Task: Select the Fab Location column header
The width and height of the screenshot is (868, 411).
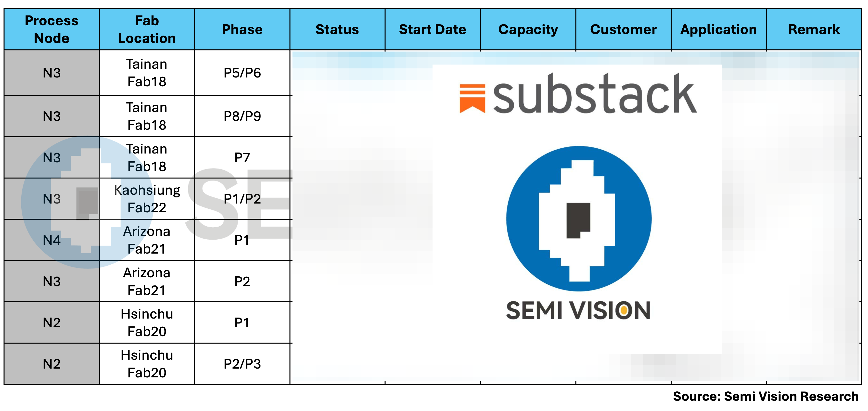Action: pyautogui.click(x=147, y=30)
